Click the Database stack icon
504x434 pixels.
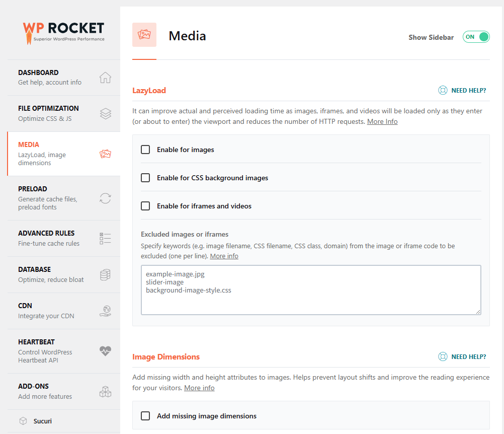pyautogui.click(x=105, y=275)
